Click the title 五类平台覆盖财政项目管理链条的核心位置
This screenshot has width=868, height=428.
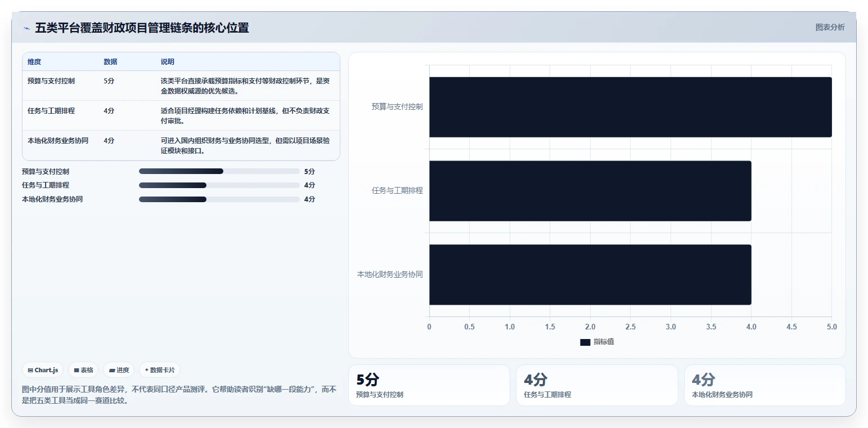(x=142, y=28)
